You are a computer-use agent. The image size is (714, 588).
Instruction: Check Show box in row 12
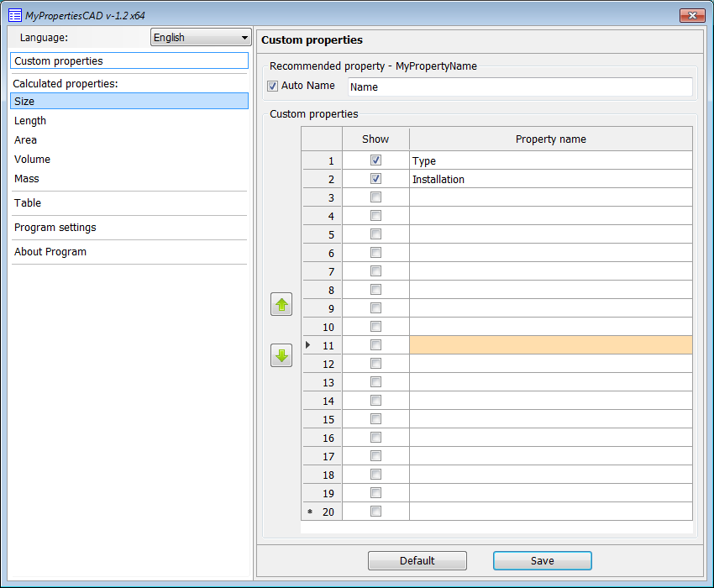375,364
